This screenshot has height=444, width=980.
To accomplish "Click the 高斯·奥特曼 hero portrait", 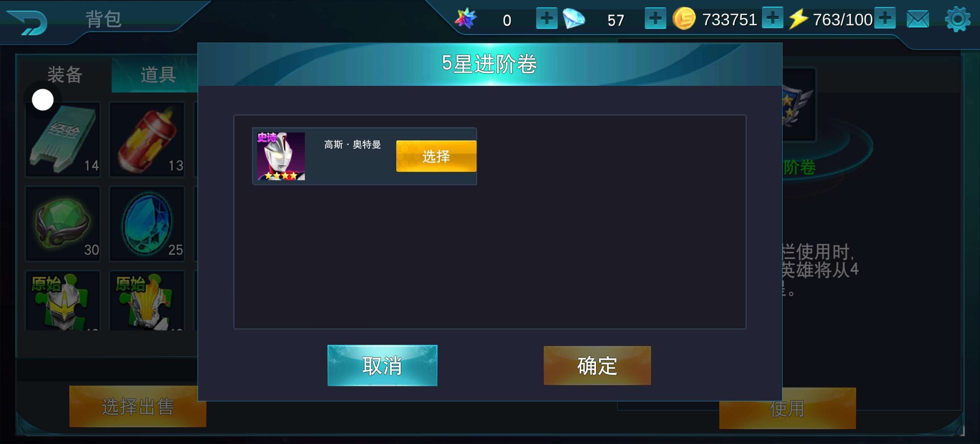I will [281, 156].
